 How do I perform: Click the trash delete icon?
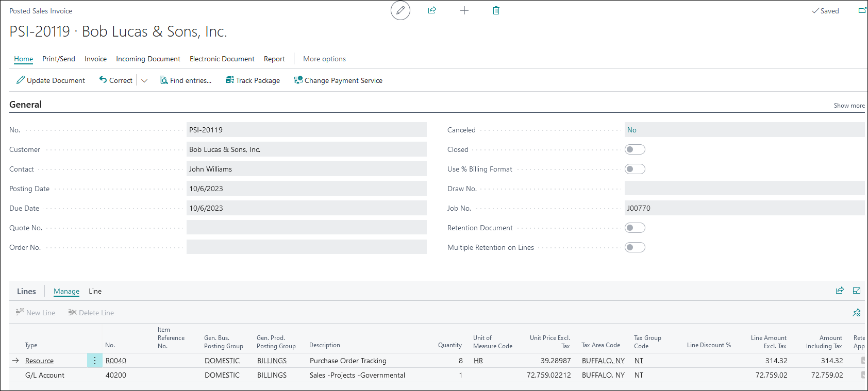tap(496, 10)
